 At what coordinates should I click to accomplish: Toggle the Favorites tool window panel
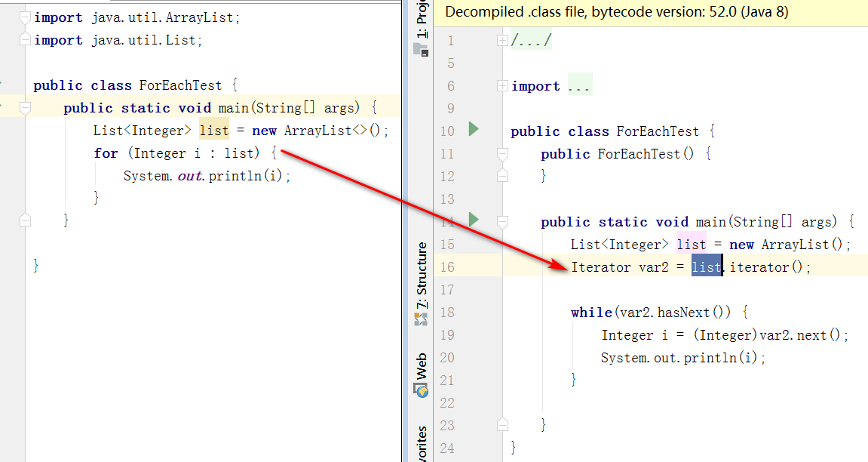[x=420, y=442]
